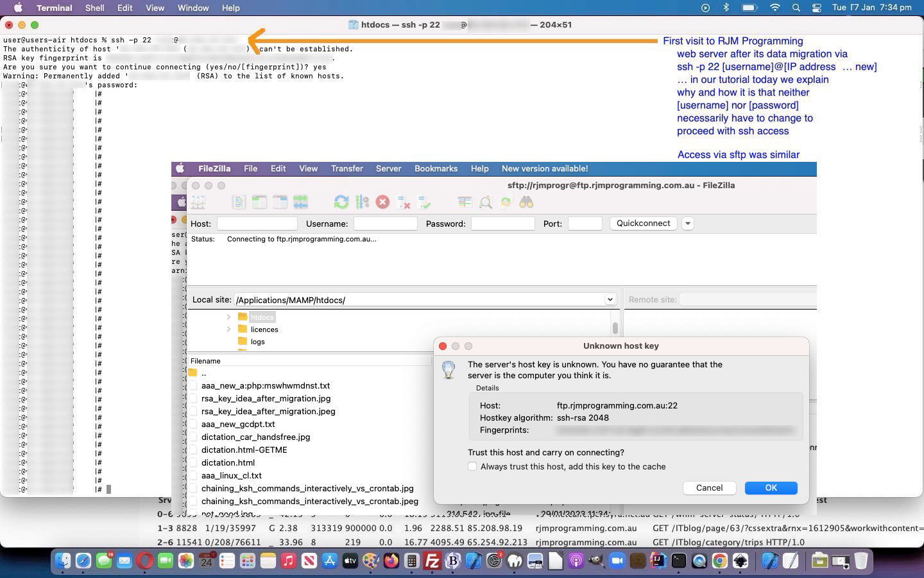This screenshot has height=578, width=924.
Task: Open Safari from the Dock
Action: [83, 561]
